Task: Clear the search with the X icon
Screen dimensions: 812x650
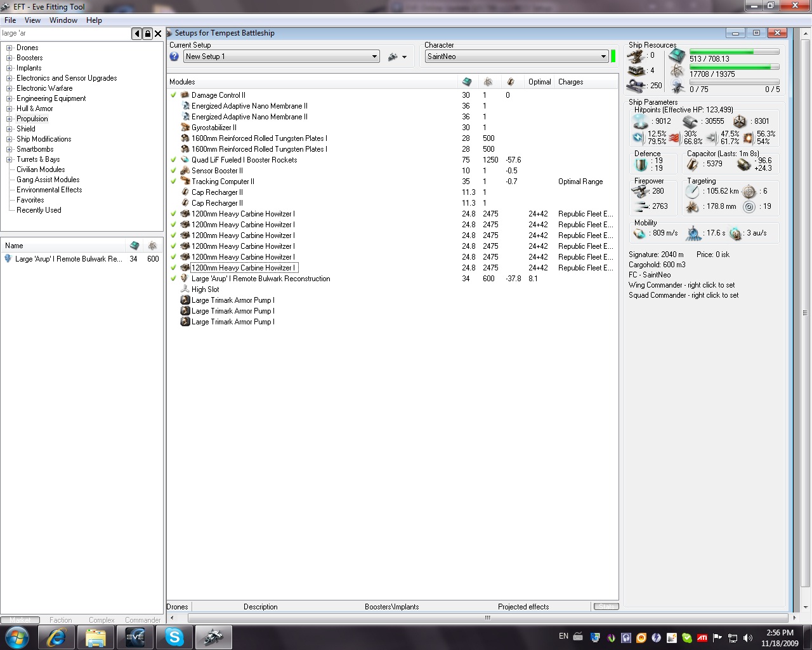Action: [x=158, y=34]
